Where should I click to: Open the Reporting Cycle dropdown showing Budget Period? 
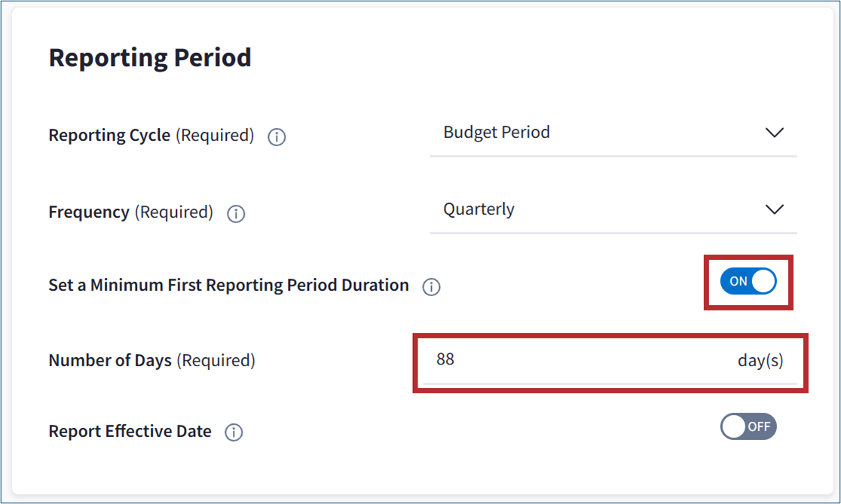coord(613,133)
